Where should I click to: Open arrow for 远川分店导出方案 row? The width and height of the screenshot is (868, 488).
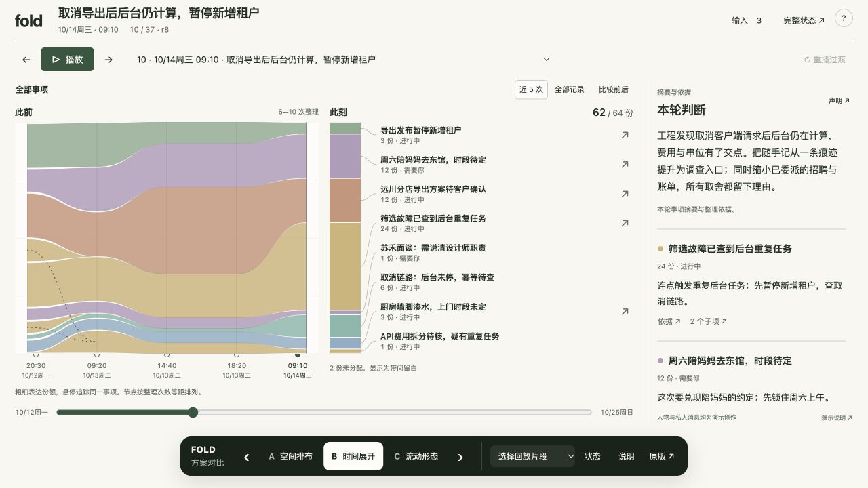click(625, 194)
